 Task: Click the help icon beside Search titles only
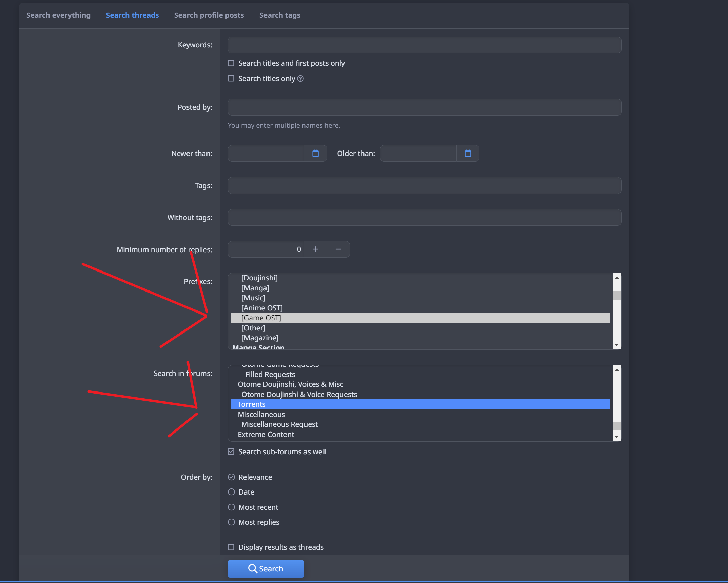click(300, 79)
